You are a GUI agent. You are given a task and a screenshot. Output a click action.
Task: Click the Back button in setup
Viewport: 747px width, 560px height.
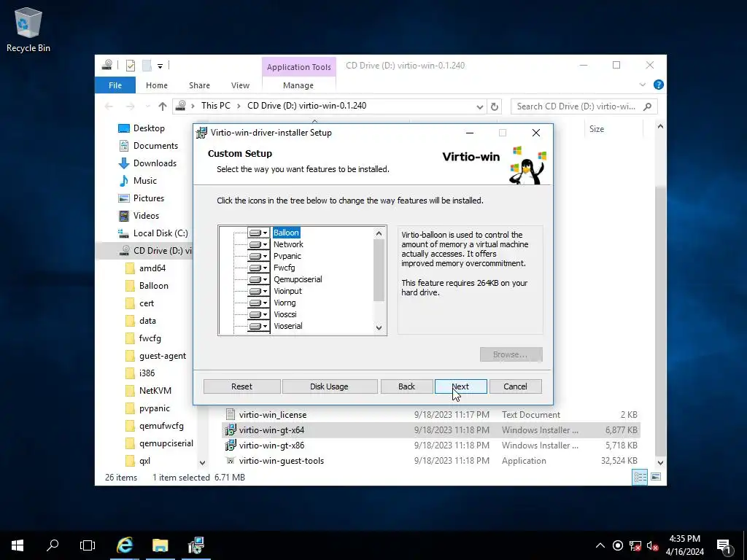[x=406, y=386]
